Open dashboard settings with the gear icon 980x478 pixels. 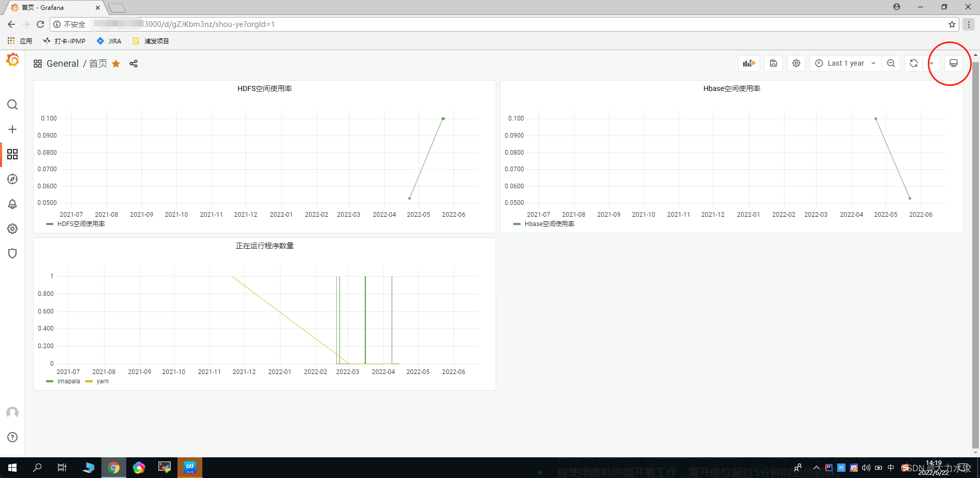coord(796,63)
